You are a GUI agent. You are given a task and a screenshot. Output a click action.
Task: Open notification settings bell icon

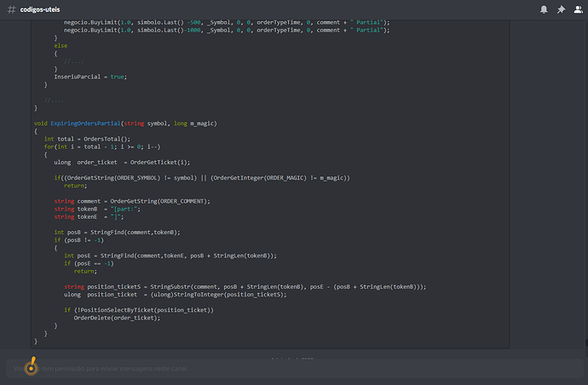click(x=544, y=9)
